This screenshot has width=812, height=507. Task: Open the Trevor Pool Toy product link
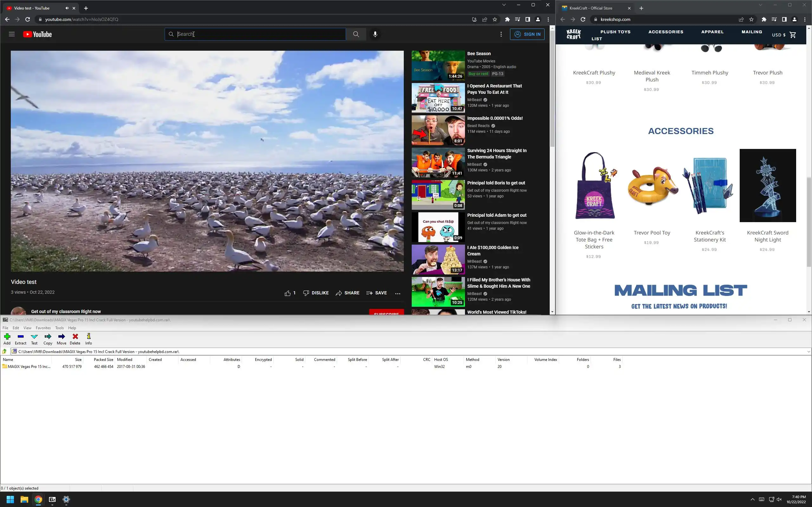tap(652, 233)
